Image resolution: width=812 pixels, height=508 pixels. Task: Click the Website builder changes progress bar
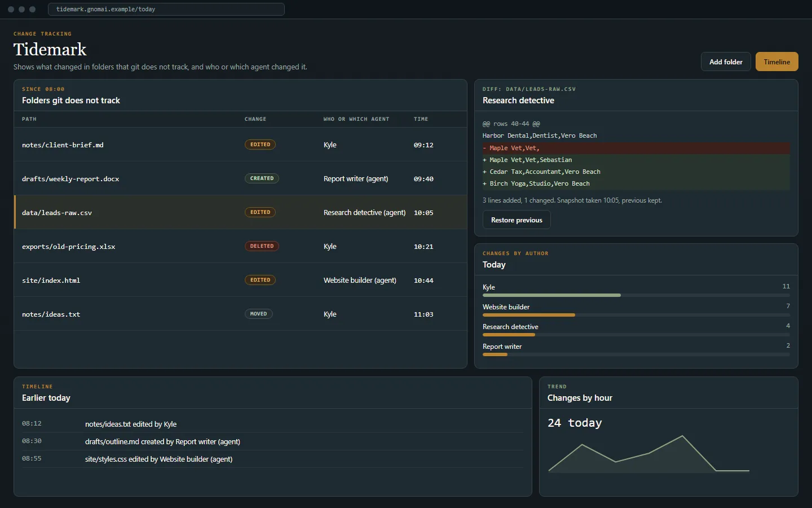click(636, 315)
